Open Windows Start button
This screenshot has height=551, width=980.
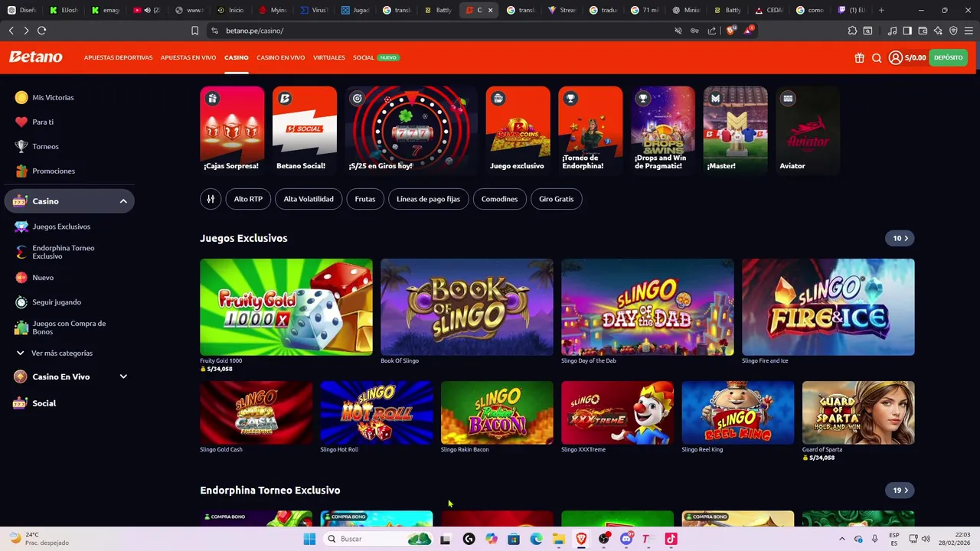click(309, 539)
